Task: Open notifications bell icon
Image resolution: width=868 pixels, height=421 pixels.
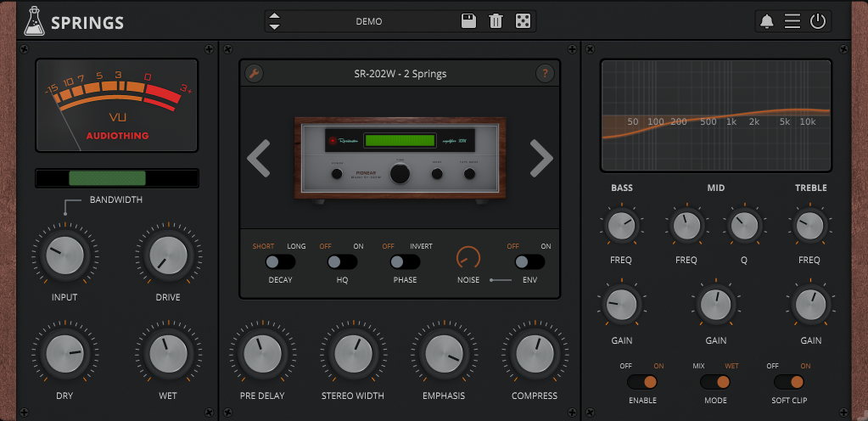Action: [767, 21]
